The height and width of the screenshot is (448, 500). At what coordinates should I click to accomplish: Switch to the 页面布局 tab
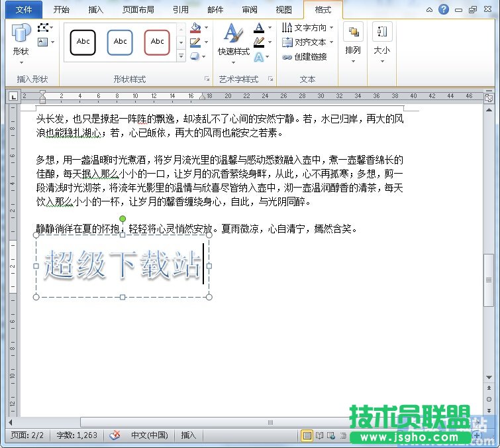coord(138,10)
